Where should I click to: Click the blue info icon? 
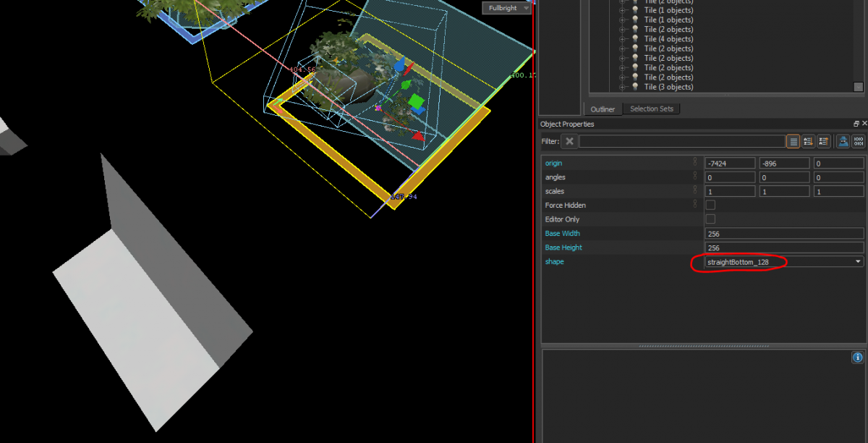click(x=858, y=358)
